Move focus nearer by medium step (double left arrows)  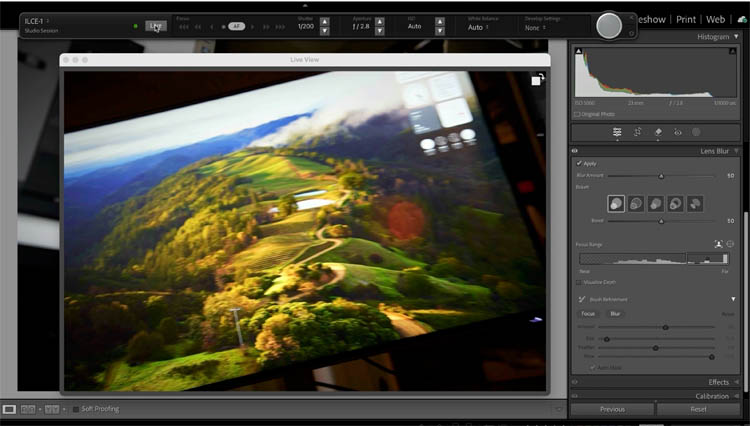(198, 27)
